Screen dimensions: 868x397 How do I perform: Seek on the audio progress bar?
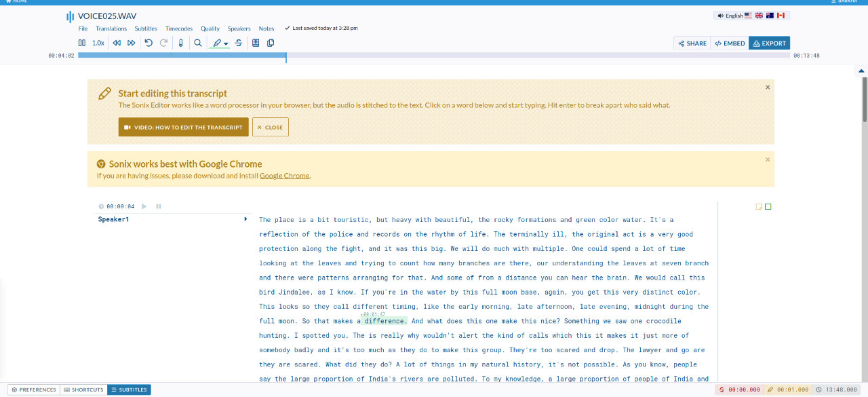click(434, 55)
